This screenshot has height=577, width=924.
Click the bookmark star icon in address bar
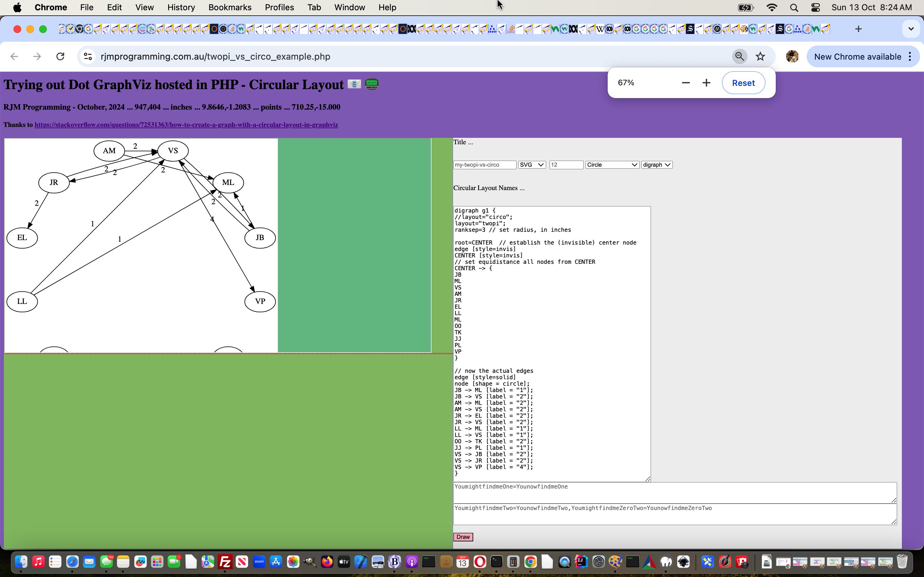tap(760, 56)
